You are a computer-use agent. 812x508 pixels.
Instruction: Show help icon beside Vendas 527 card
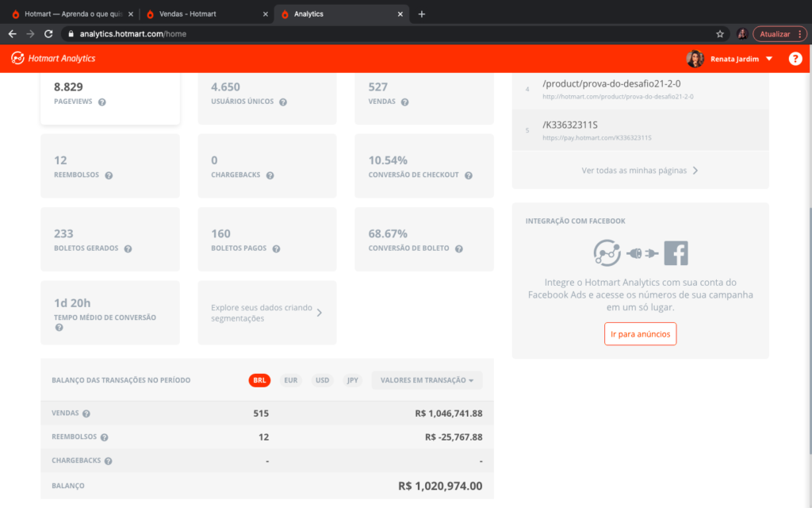click(404, 102)
